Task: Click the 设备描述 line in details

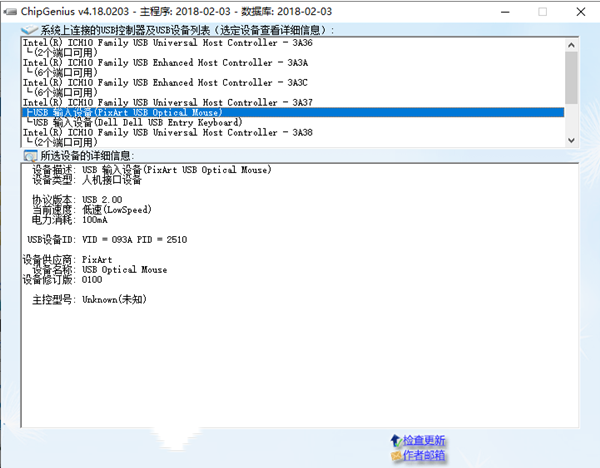Action: point(152,170)
